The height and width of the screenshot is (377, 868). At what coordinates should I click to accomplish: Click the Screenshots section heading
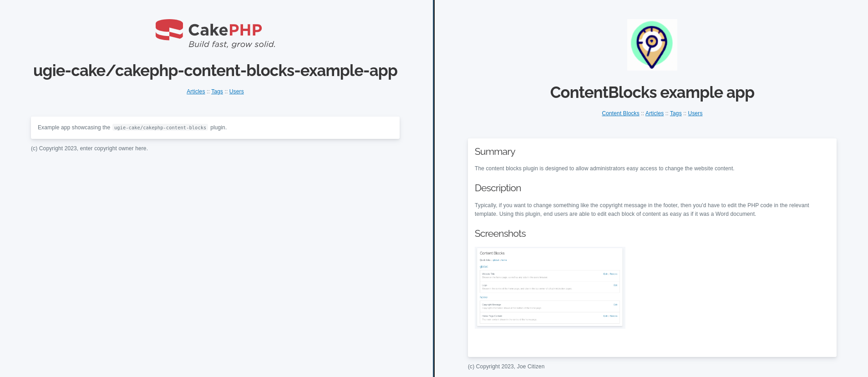500,234
